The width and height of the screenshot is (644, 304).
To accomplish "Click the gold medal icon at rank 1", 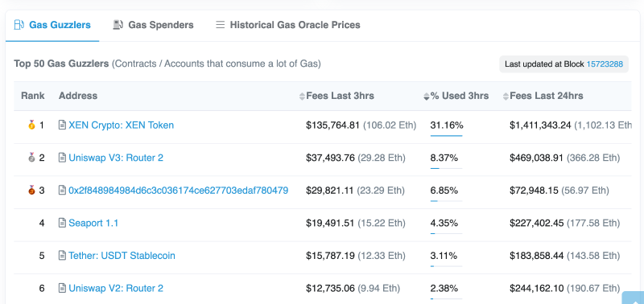I will coord(31,125).
